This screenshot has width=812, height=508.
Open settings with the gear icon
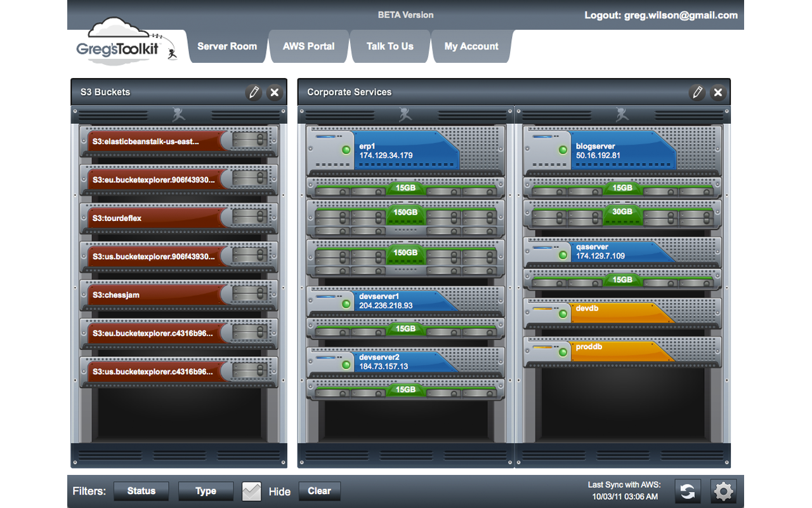point(723,491)
